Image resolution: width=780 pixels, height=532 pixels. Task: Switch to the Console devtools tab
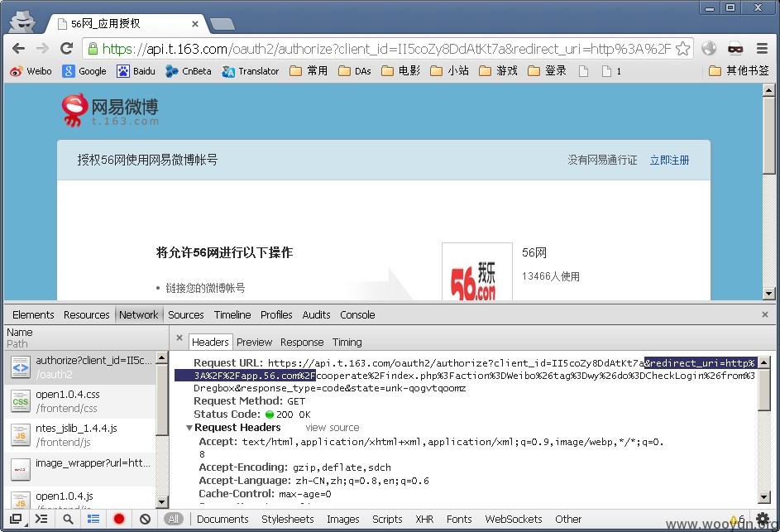click(x=357, y=314)
